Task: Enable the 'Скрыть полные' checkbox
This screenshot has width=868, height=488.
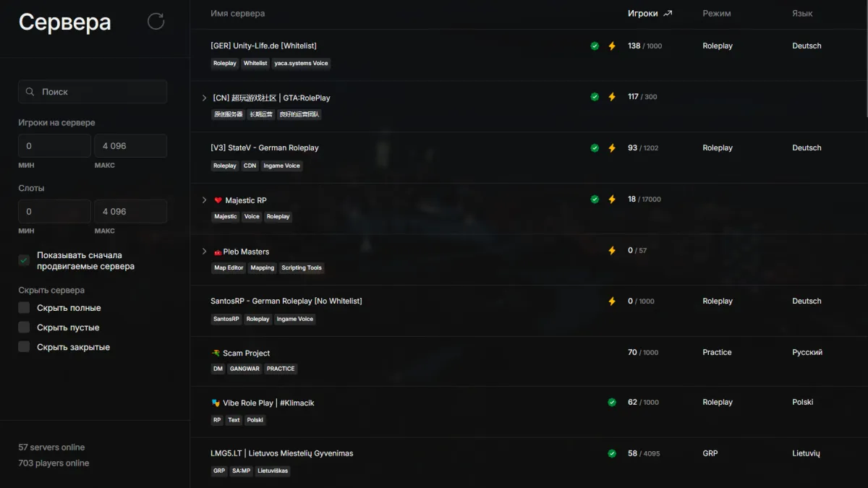Action: [25, 308]
